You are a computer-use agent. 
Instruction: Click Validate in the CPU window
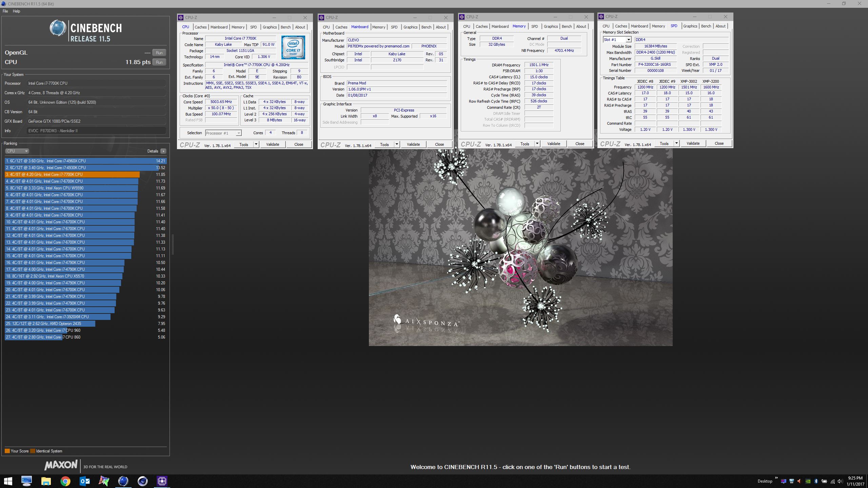pos(273,144)
